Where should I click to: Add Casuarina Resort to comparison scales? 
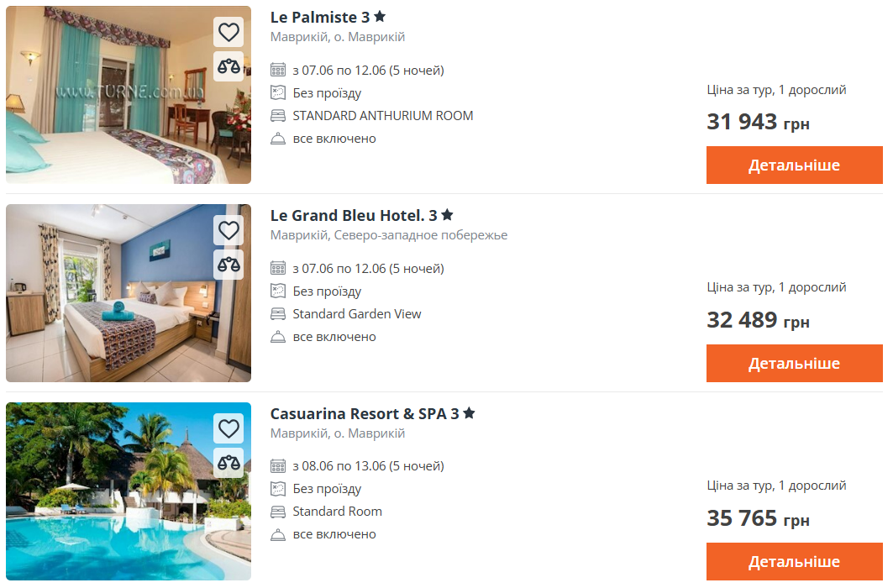(229, 463)
